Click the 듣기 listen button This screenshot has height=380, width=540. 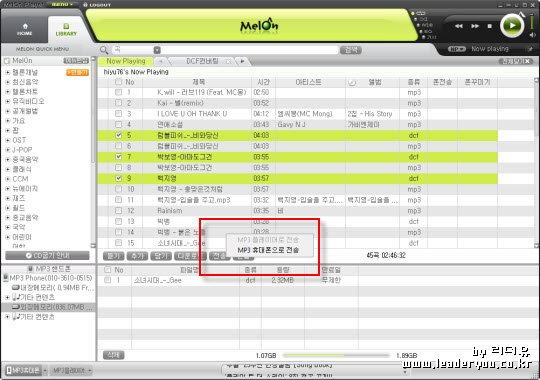[113, 256]
